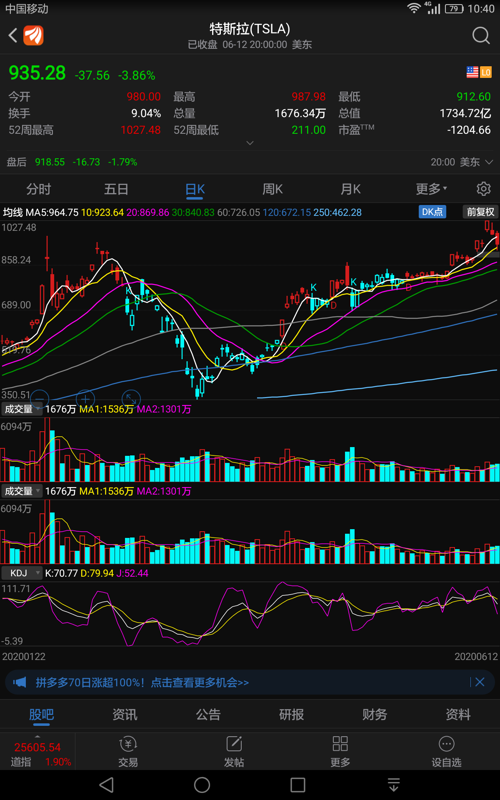Open second 成交量 indicator dropdown

pos(22,491)
